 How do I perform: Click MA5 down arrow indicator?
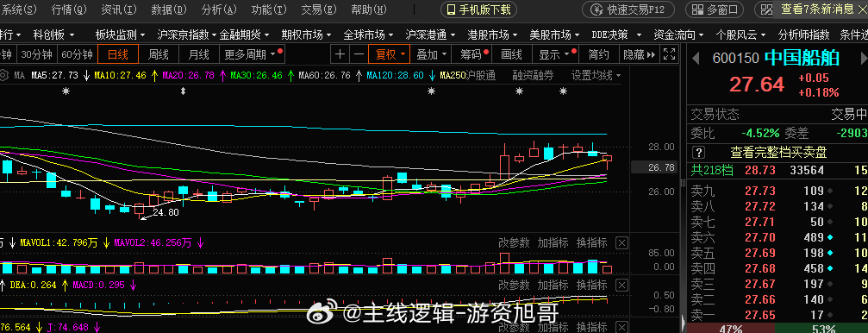[x=86, y=75]
